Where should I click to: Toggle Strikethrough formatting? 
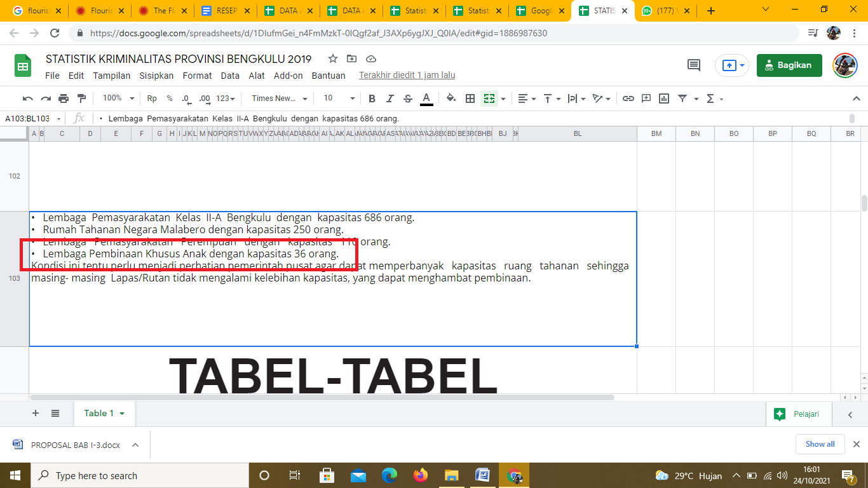coord(408,98)
